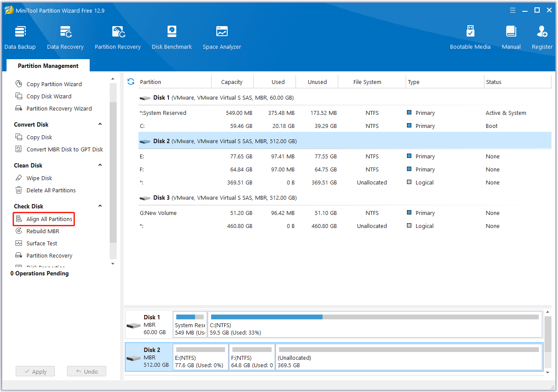Switch to the Partition Management tab
Image resolution: width=558 pixels, height=392 pixels.
coord(48,66)
